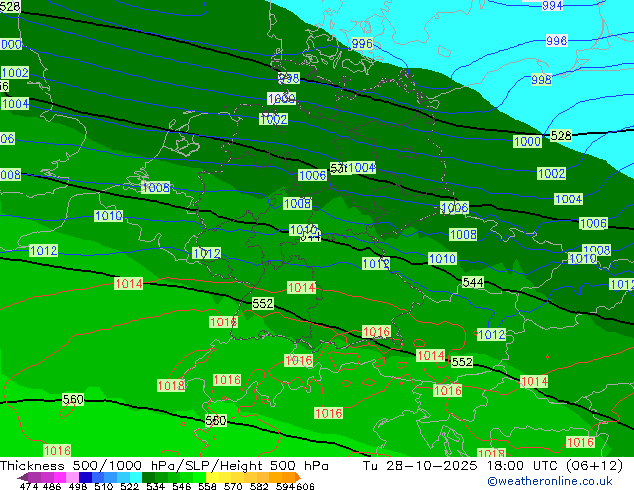
Task: Click the 528 height label beside the 1000 isobar
Action: coord(561,136)
